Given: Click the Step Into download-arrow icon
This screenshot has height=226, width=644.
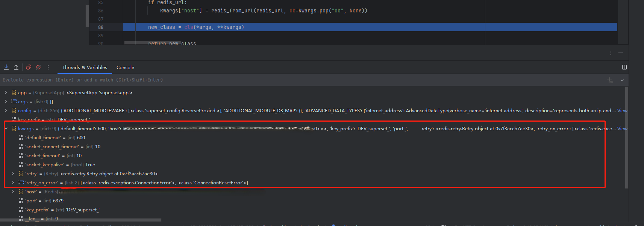Looking at the screenshot, I should coord(6,67).
